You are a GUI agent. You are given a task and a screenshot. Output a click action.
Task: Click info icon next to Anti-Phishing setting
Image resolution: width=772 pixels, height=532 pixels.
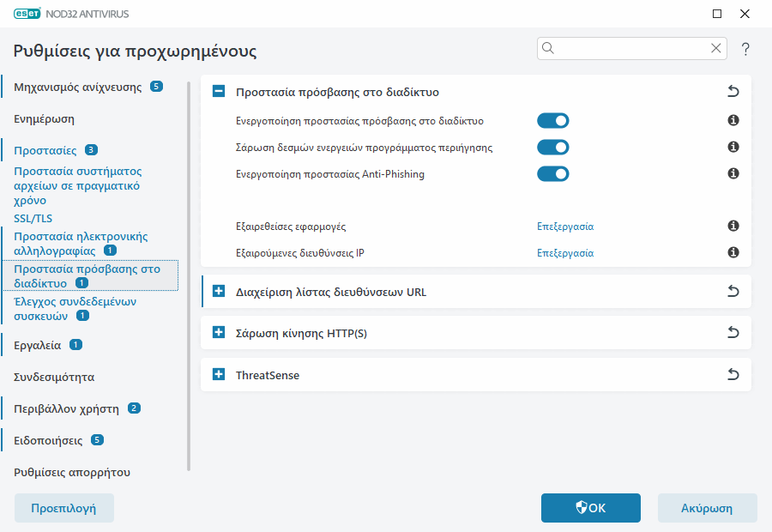click(733, 174)
